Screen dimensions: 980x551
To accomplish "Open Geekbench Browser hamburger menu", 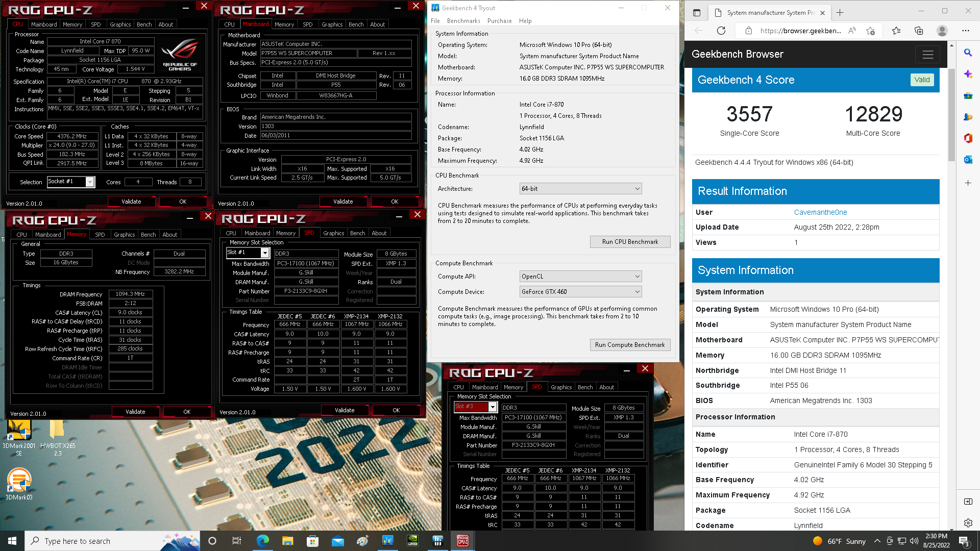I will (x=928, y=54).
